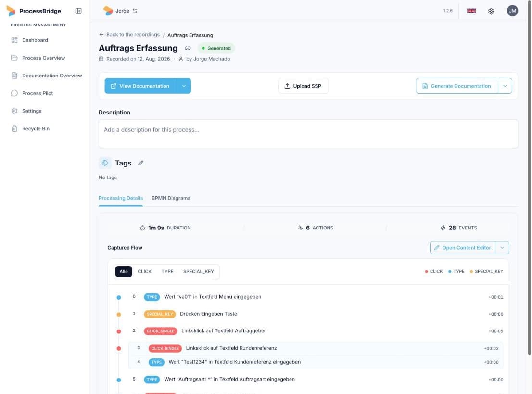
Task: Go to Documentation Overview menu item
Action: [x=52, y=76]
